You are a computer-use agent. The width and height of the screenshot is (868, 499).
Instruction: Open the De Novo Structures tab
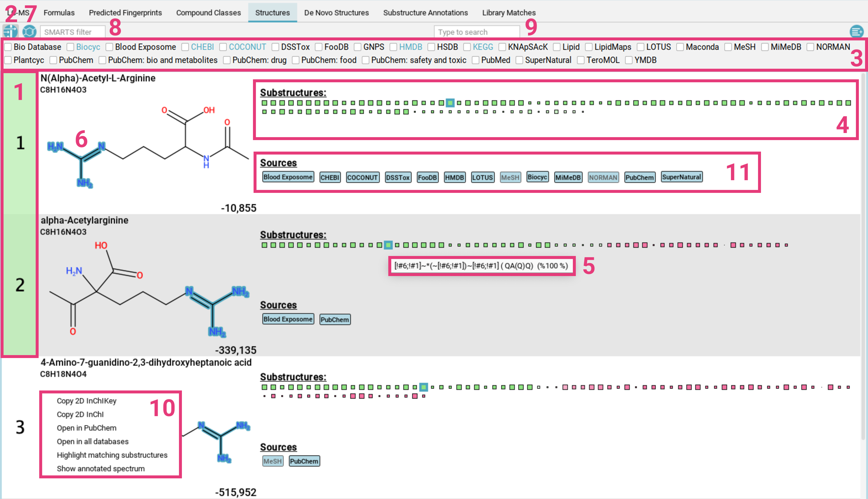point(336,13)
